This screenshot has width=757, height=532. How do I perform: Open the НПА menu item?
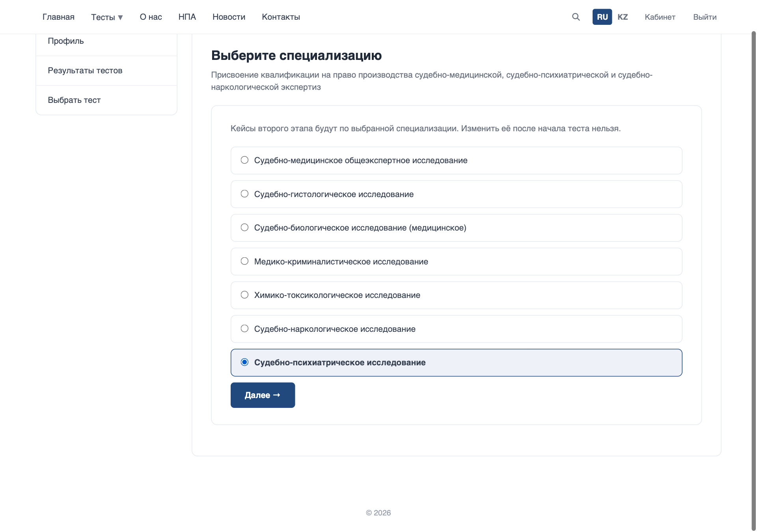pyautogui.click(x=187, y=17)
